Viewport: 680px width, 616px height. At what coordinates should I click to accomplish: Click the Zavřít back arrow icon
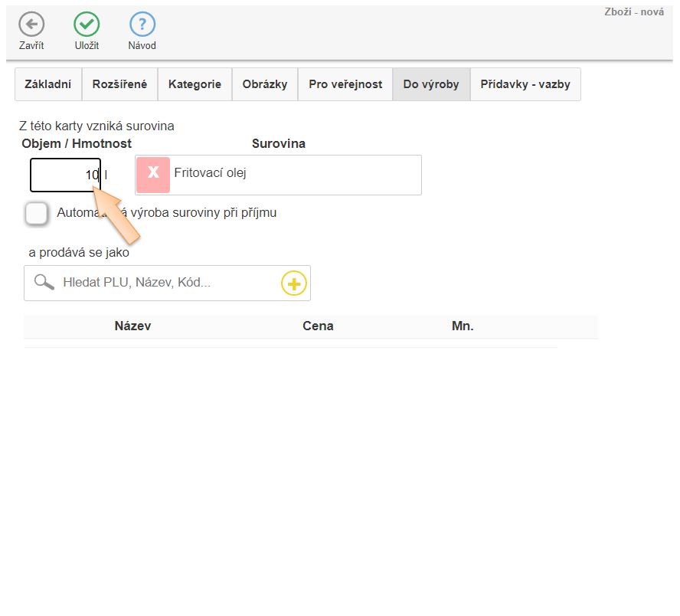pyautogui.click(x=31, y=25)
